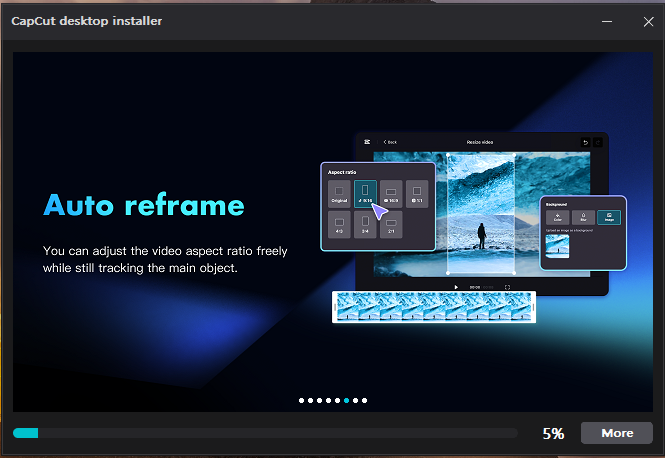Image resolution: width=665 pixels, height=458 pixels.
Task: Click the "You can adjust the video aspect ratio" description
Action: (165, 259)
